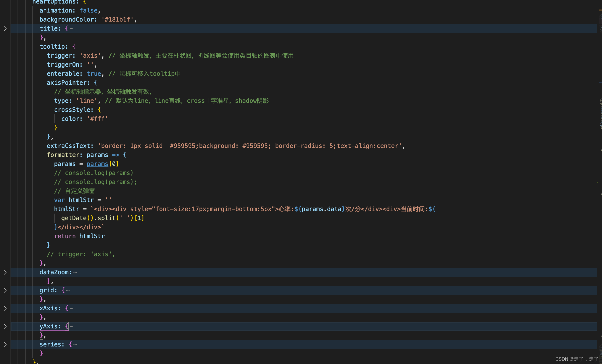
Task: Click the minimap scrollbar on right edge
Action: tap(600, 182)
